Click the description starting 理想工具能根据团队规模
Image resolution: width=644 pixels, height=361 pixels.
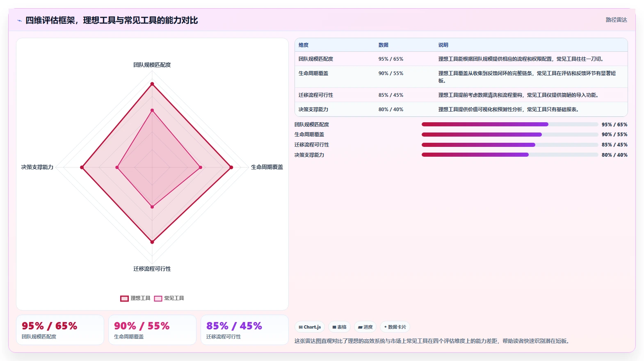click(x=522, y=59)
